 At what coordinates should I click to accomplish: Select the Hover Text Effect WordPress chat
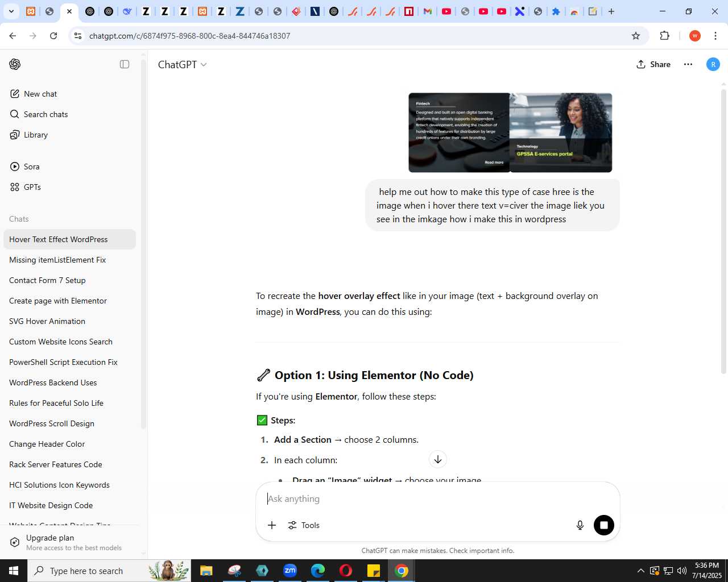pyautogui.click(x=69, y=239)
